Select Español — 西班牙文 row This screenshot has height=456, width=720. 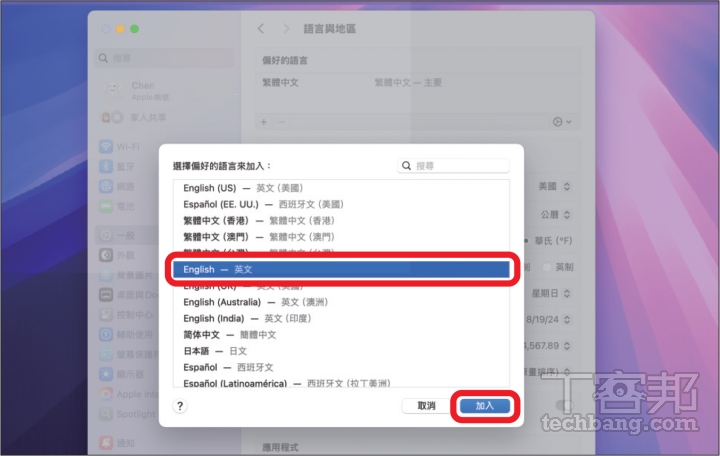(341, 367)
